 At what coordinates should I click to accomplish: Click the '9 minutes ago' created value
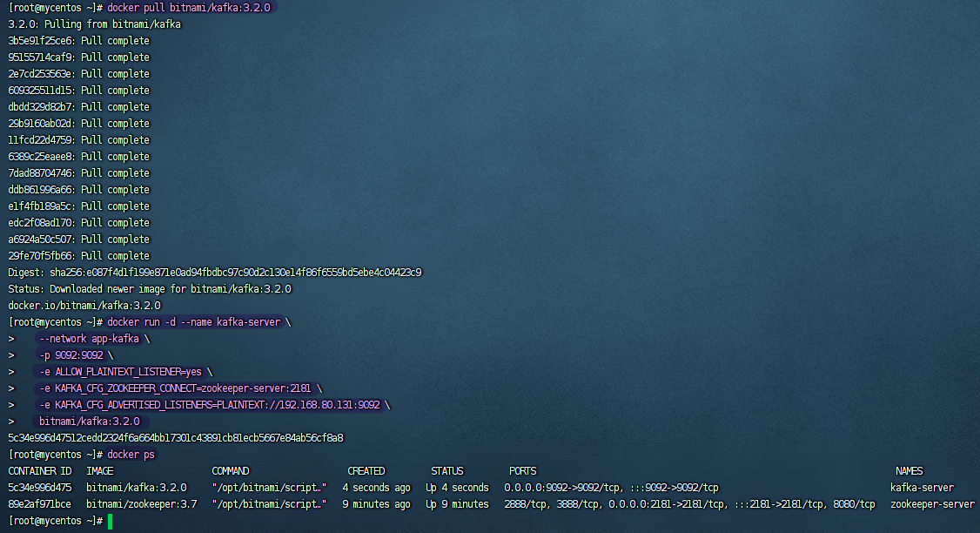pyautogui.click(x=376, y=504)
